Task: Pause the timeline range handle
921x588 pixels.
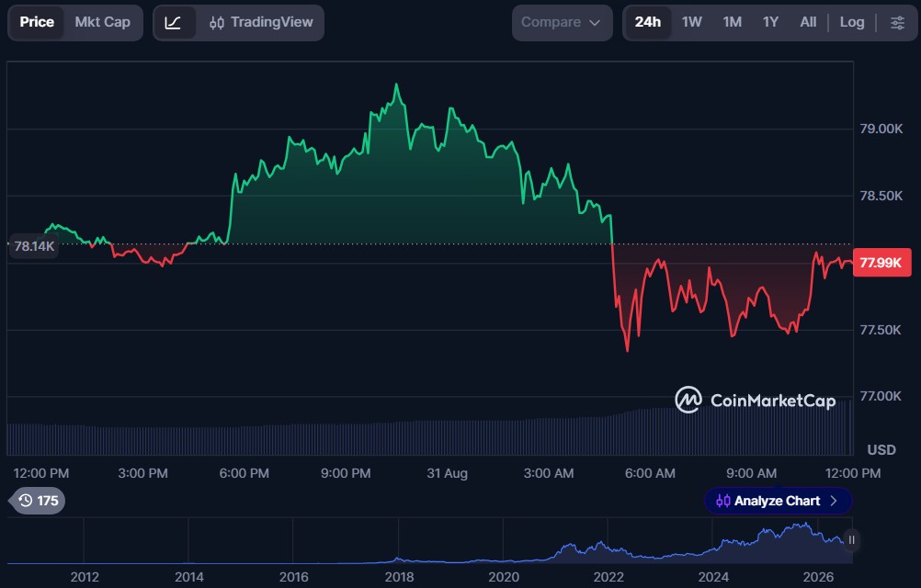Action: tap(851, 540)
